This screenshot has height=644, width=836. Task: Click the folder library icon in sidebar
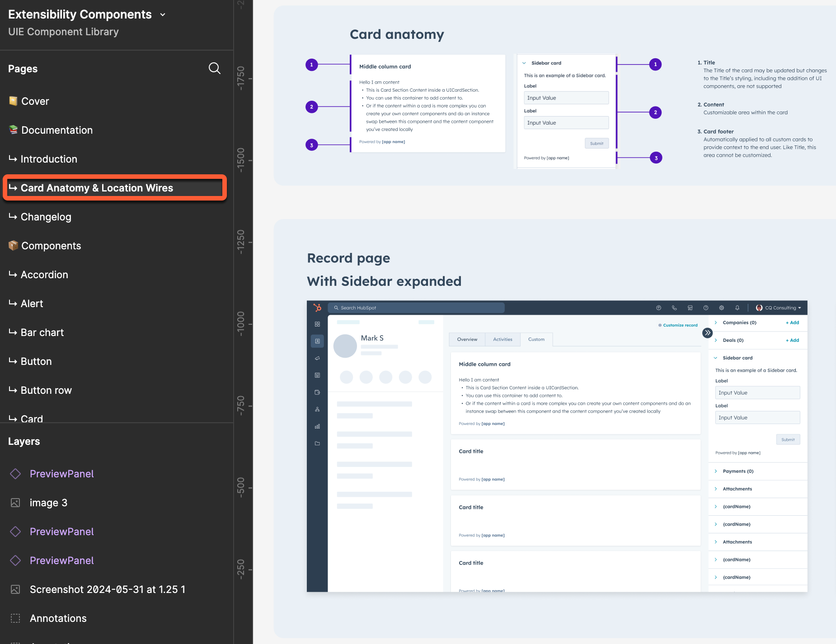[317, 443]
